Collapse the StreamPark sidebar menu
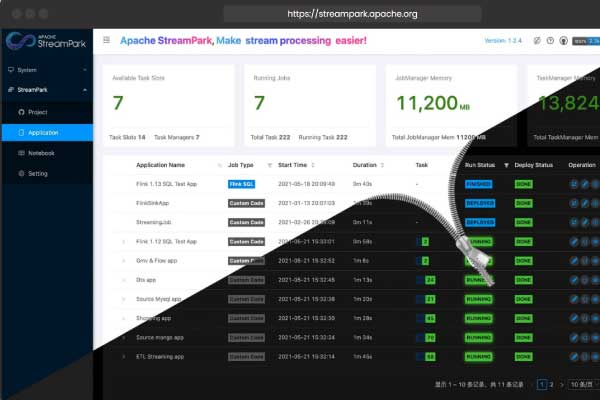The width and height of the screenshot is (600, 400). (46, 91)
